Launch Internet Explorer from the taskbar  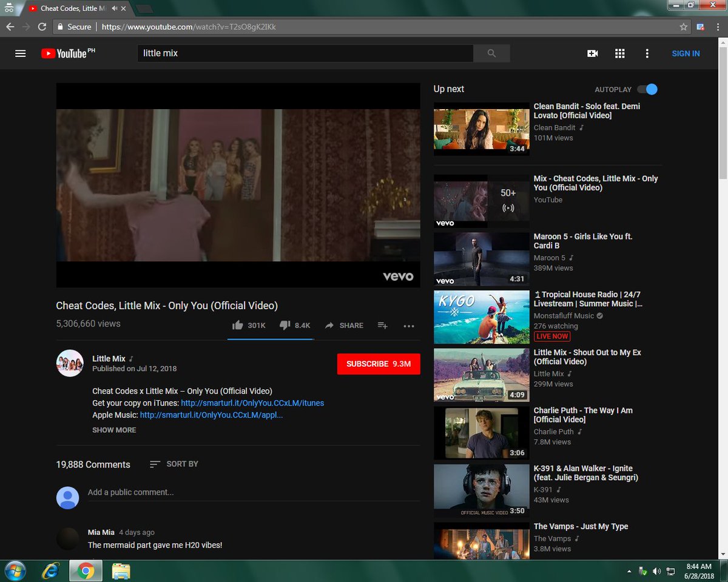(51, 571)
